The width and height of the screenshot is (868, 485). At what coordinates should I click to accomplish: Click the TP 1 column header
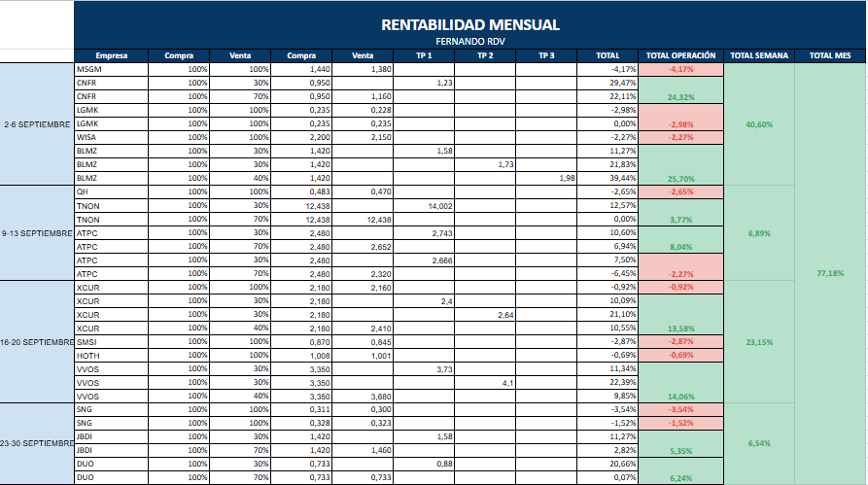pos(424,55)
